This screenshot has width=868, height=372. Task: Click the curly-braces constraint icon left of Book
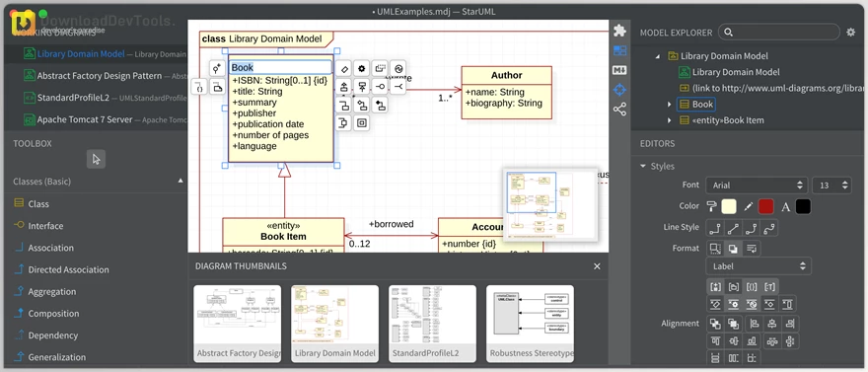click(x=199, y=87)
